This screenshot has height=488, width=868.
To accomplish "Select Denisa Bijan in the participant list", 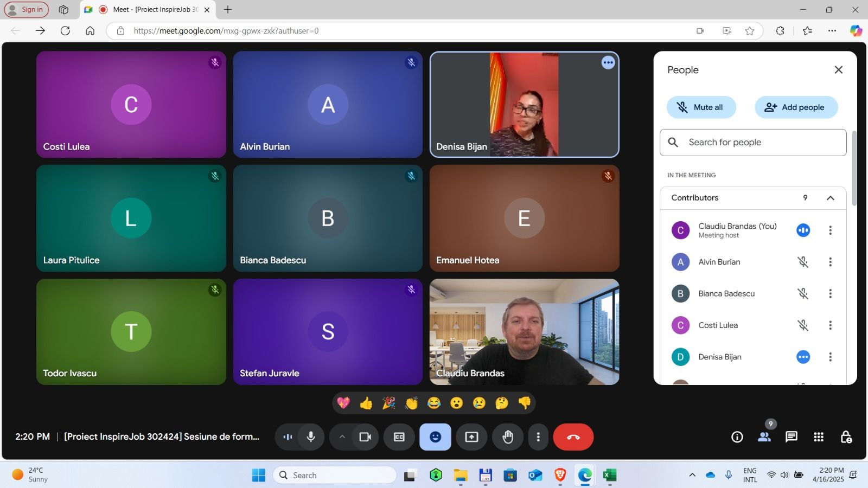I will point(753,357).
